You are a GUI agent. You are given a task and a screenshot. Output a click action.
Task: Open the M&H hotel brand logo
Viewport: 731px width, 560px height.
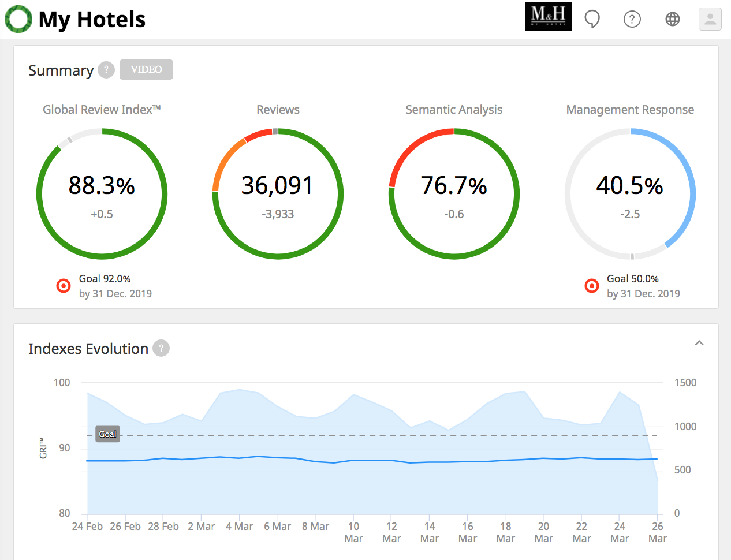549,16
